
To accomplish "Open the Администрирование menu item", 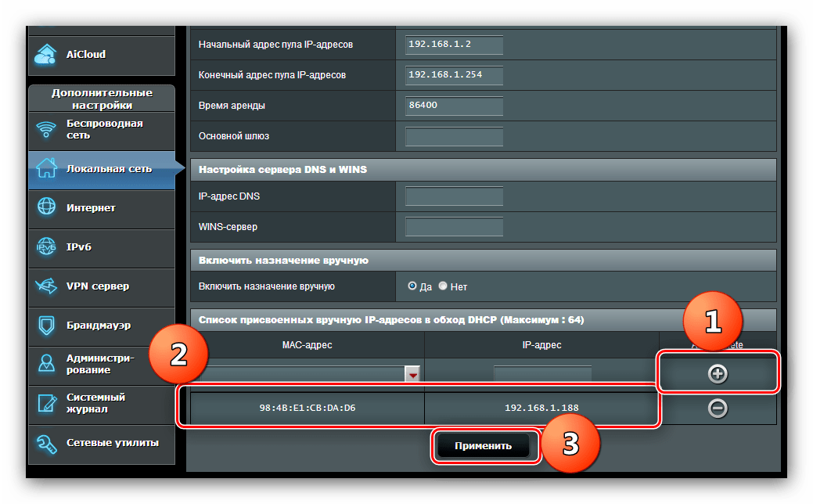I will point(102,366).
